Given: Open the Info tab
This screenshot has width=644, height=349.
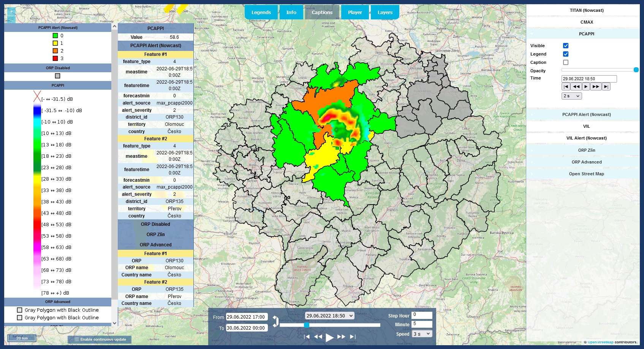Looking at the screenshot, I should click(x=291, y=12).
